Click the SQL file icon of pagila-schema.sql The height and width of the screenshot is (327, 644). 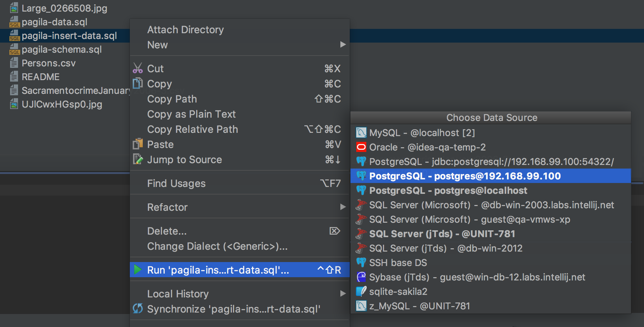click(x=14, y=49)
